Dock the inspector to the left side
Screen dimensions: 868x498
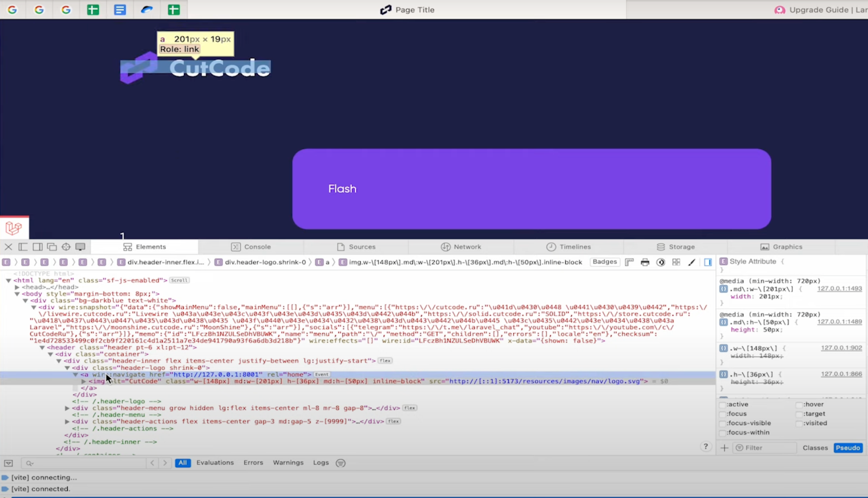click(23, 247)
